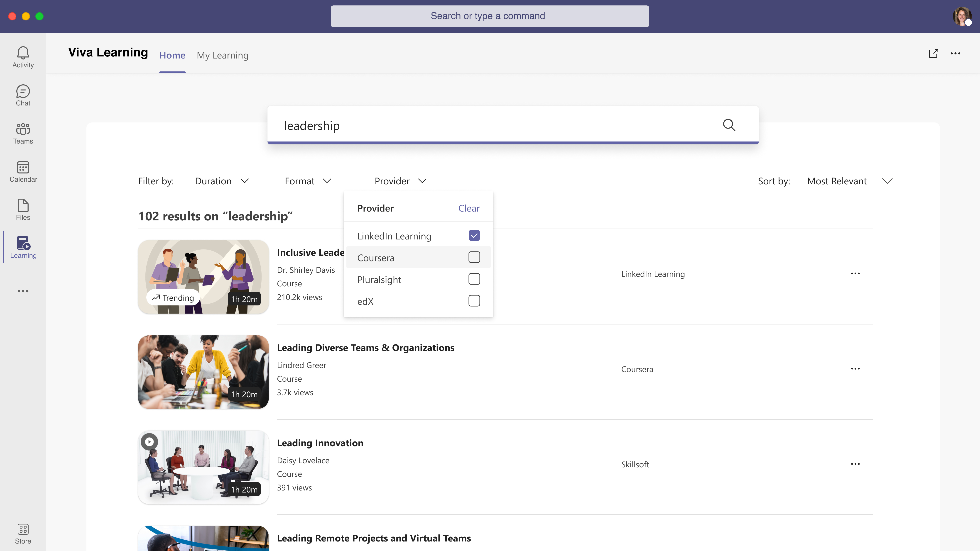980x551 pixels.
Task: Open more options next to pop-out icon
Action: coord(956,53)
